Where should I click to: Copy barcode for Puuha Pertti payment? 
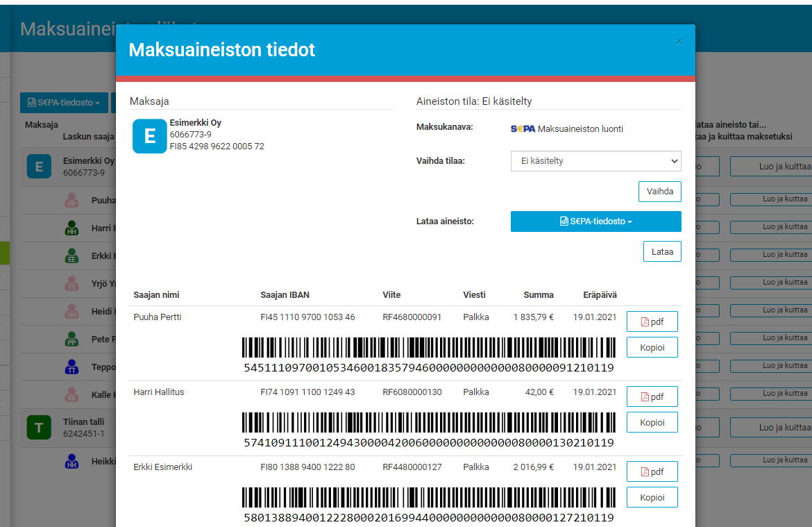(652, 347)
